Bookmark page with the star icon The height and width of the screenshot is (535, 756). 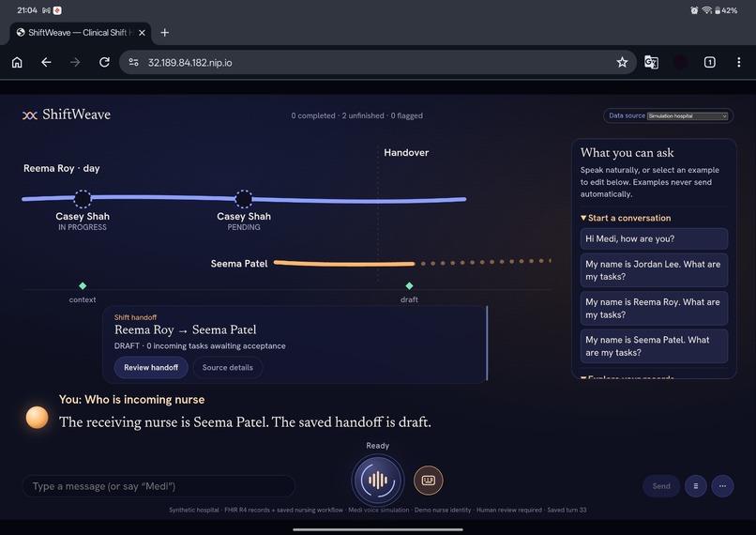[622, 62]
